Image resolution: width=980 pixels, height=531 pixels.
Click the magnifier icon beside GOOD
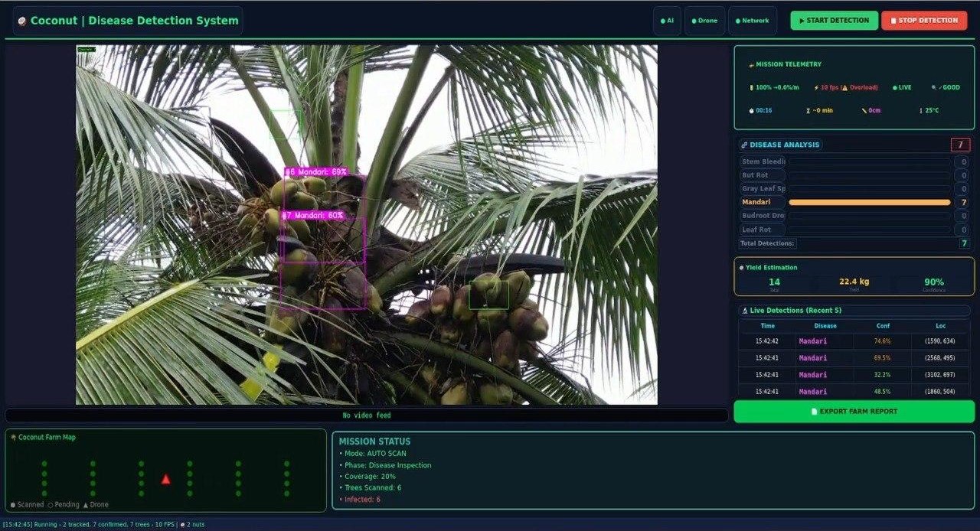(x=933, y=87)
